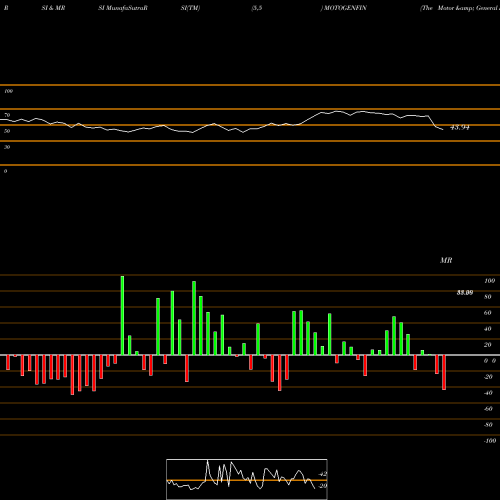
Task: Click the RSI value 43.94 label
Action: tap(460, 127)
